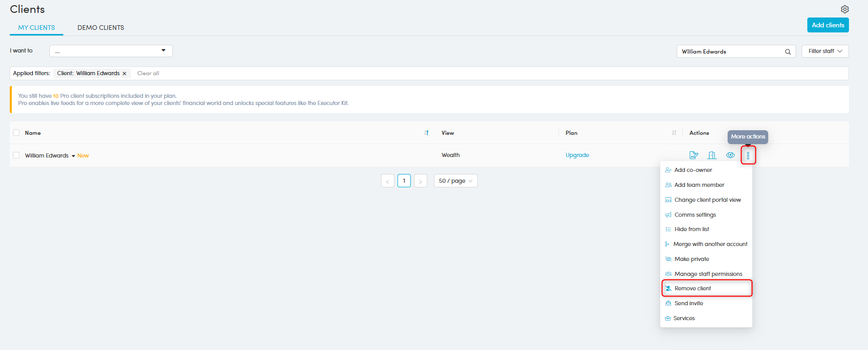Viewport: 868px width, 350px height.
Task: Open the 50 / page size selector
Action: (455, 181)
